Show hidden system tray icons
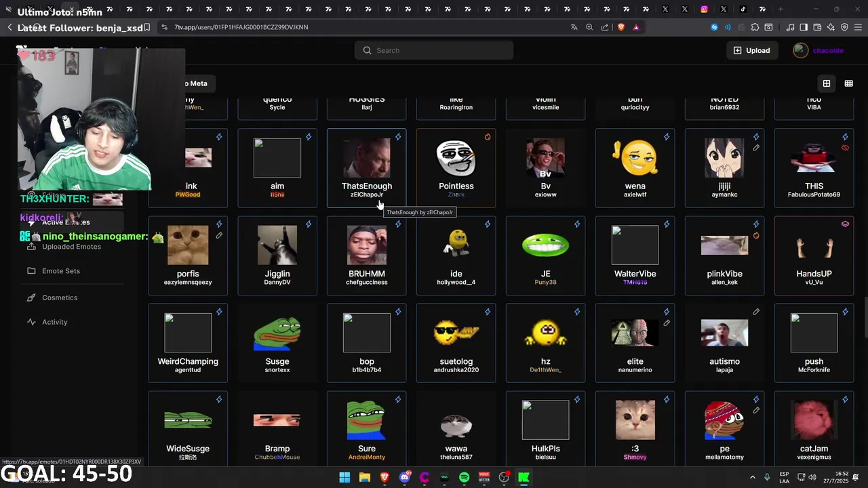Viewport: 868px width, 488px height. [x=752, y=477]
